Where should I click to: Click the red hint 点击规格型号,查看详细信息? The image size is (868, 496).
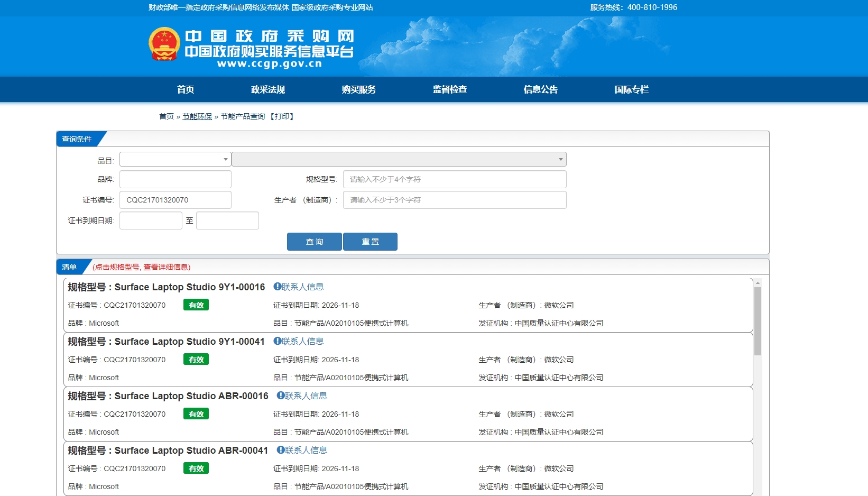142,267
